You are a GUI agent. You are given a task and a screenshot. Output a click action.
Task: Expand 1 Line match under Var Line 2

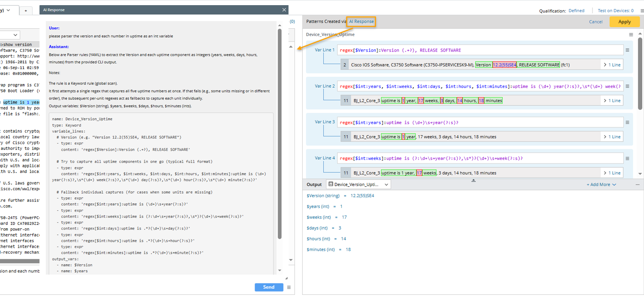pos(612,100)
